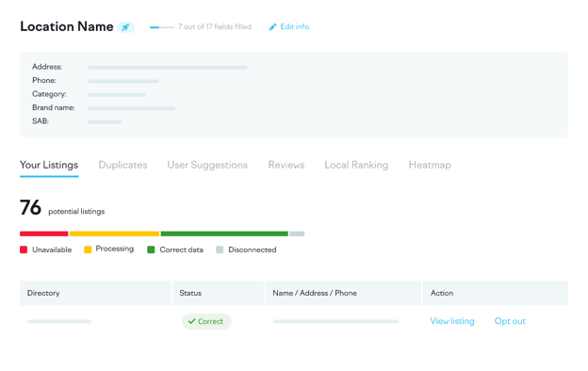Click the Opt out link
Image resolution: width=588 pixels, height=371 pixels.
click(x=510, y=321)
